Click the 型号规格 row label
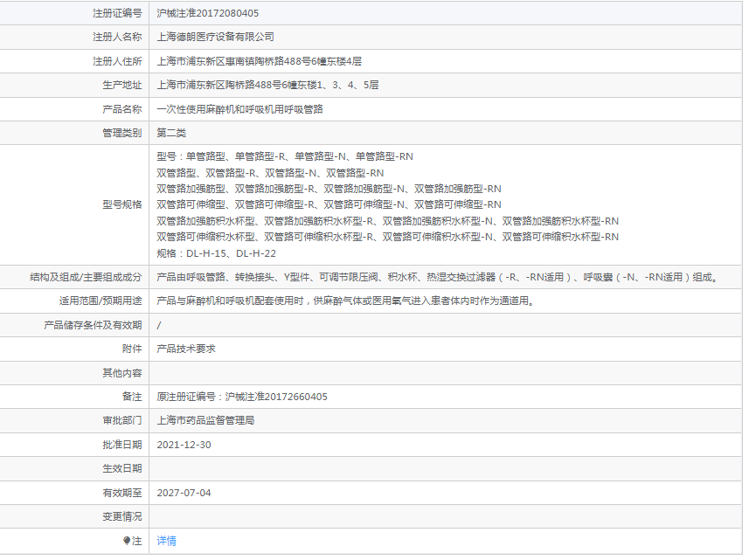The image size is (749, 560). (x=121, y=204)
